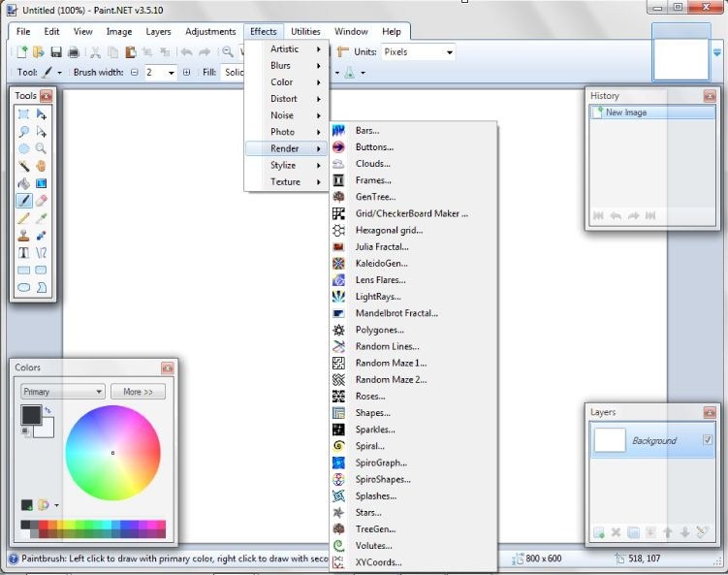Expand the Blurs effects submenu
The height and width of the screenshot is (575, 728).
click(x=287, y=66)
